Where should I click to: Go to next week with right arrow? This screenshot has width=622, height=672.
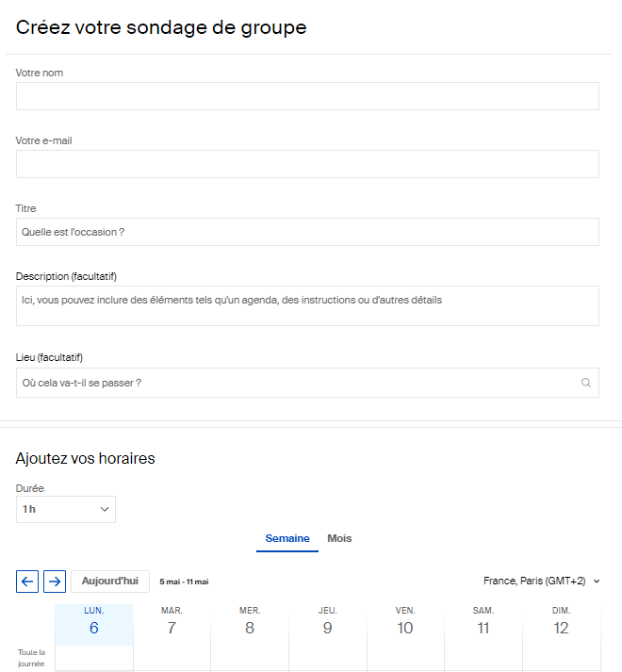55,582
